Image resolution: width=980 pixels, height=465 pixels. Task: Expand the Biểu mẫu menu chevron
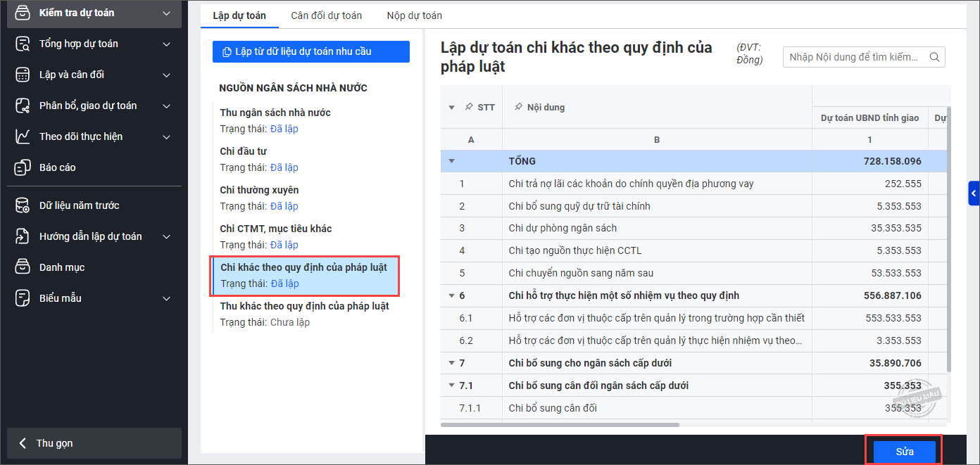[166, 298]
